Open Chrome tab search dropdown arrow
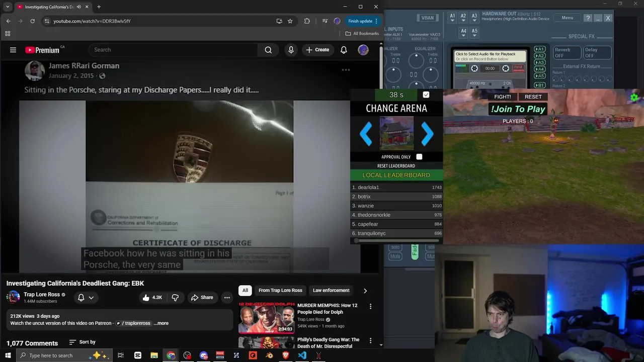Screen dimensions: 644x362 pyautogui.click(x=8, y=7)
